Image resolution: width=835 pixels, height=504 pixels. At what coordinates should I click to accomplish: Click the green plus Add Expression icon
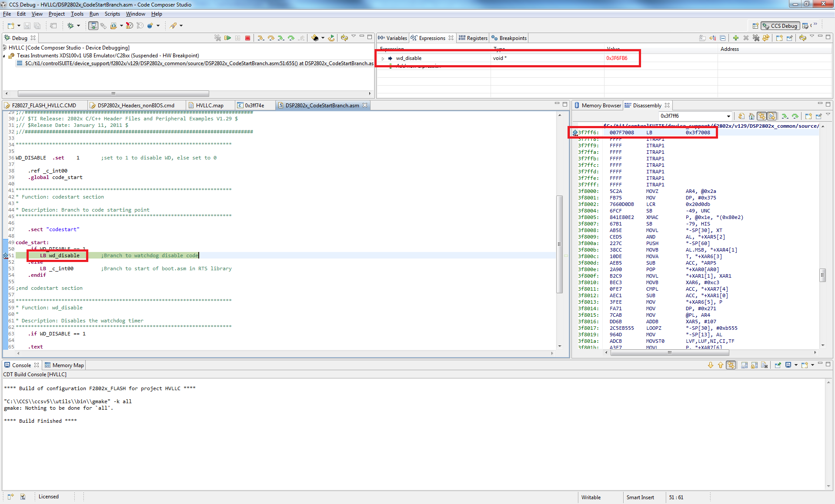(x=735, y=38)
